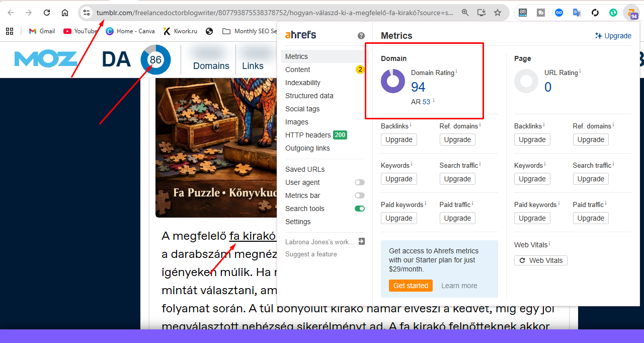Open the help question mark in the Ahrefs panel

361,35
